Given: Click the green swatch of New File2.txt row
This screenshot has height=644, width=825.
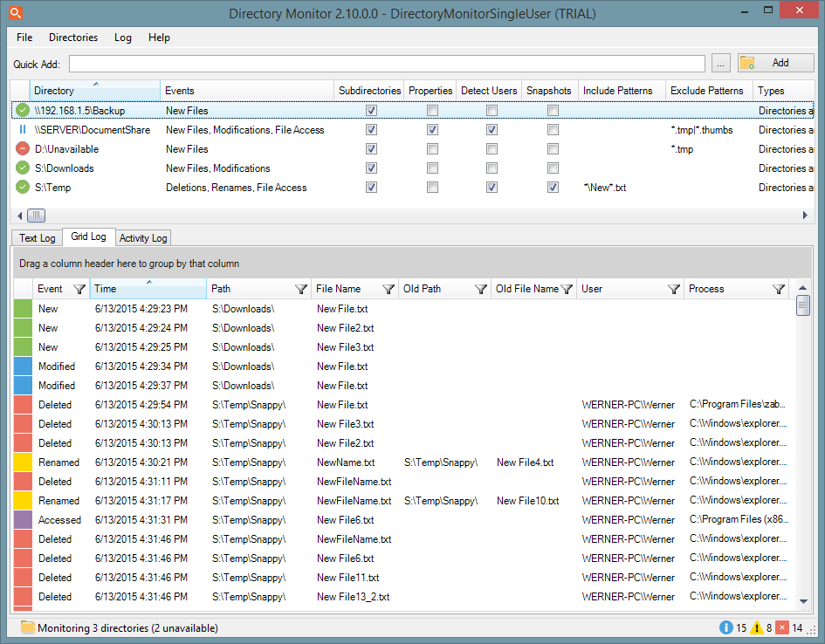Looking at the screenshot, I should click(x=24, y=328).
